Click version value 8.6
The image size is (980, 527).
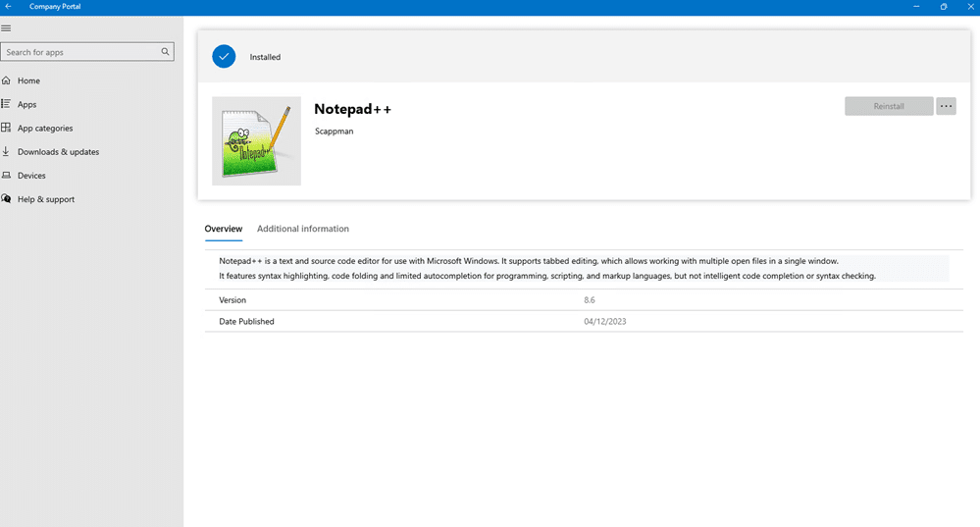click(590, 300)
